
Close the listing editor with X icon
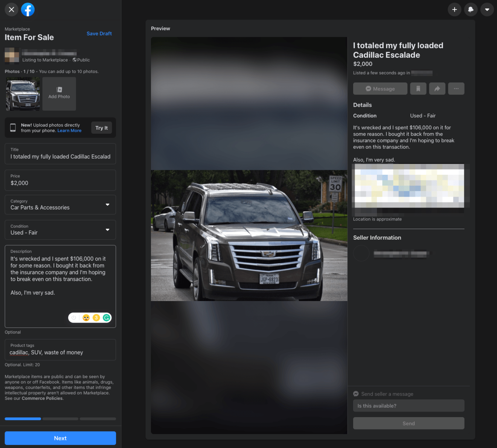[12, 9]
